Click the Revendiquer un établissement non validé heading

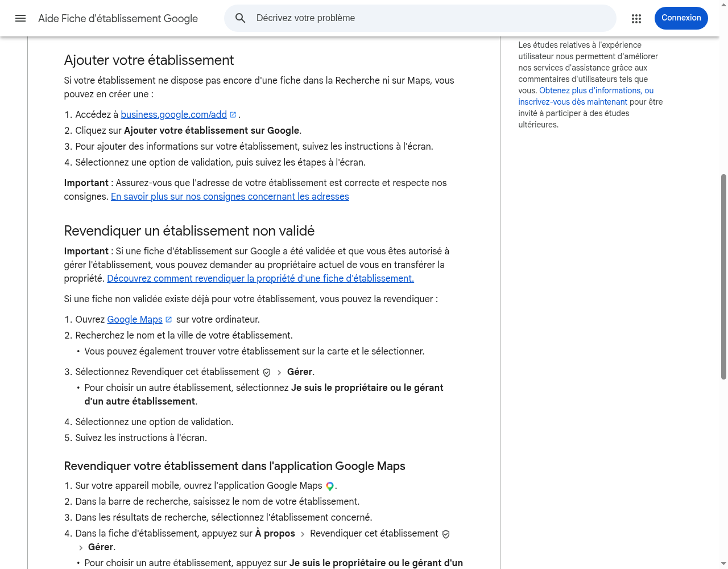coord(189,231)
